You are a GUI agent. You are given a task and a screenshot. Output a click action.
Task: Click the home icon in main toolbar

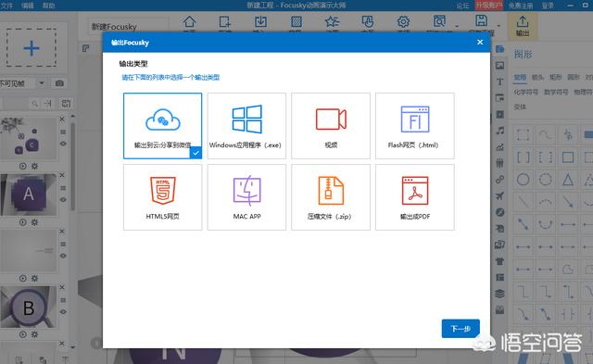coord(189,22)
